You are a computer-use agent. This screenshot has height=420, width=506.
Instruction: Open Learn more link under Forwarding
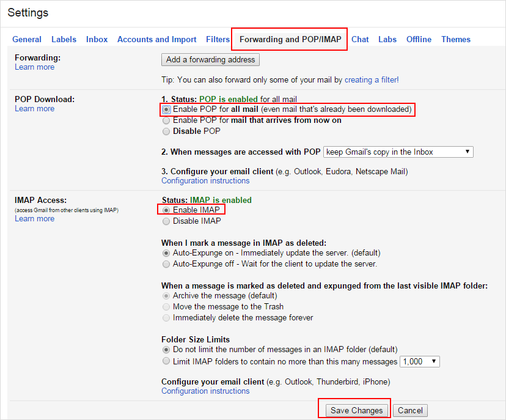click(35, 67)
